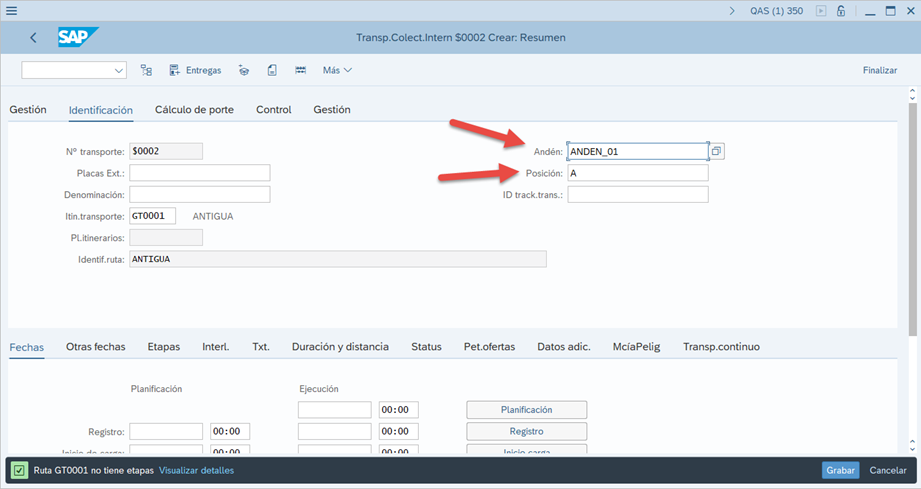Switch to the Cálculo de porte tab
The height and width of the screenshot is (489, 921).
coord(194,109)
